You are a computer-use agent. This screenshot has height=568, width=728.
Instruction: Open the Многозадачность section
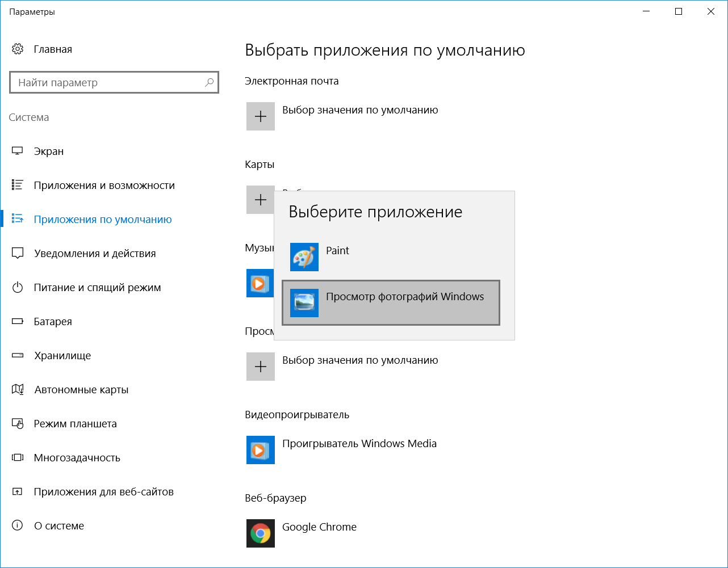[114, 458]
